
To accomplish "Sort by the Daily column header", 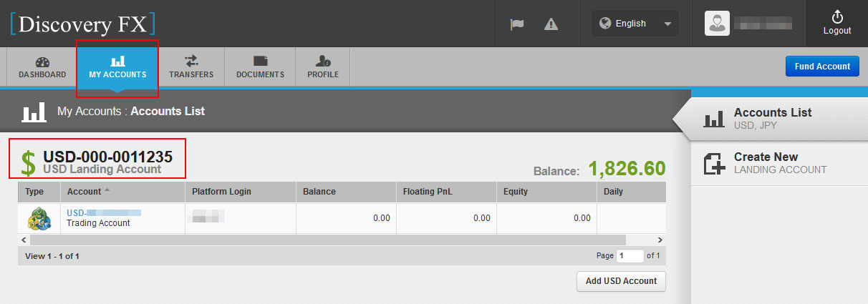I will (x=632, y=192).
